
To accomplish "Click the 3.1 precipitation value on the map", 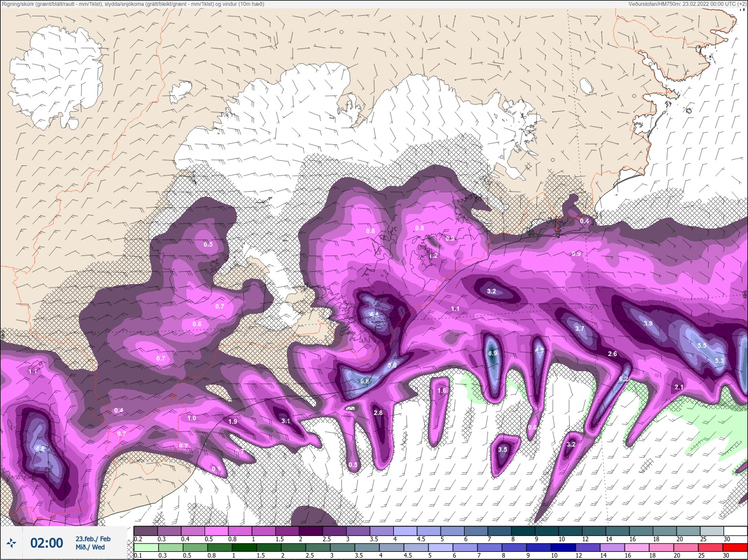I will pyautogui.click(x=286, y=421).
